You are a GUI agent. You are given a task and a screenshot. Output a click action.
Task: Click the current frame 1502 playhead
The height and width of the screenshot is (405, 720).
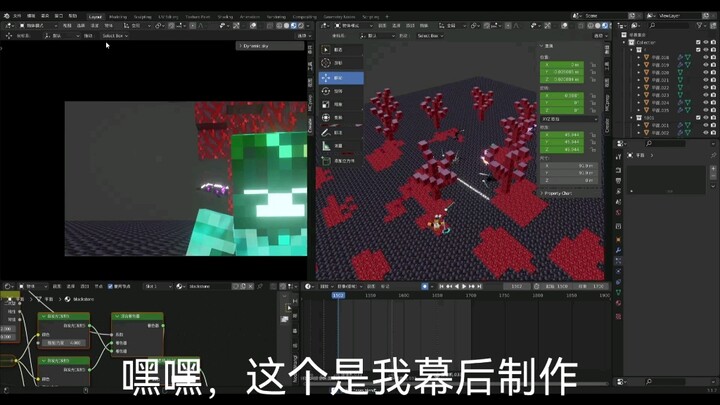338,295
